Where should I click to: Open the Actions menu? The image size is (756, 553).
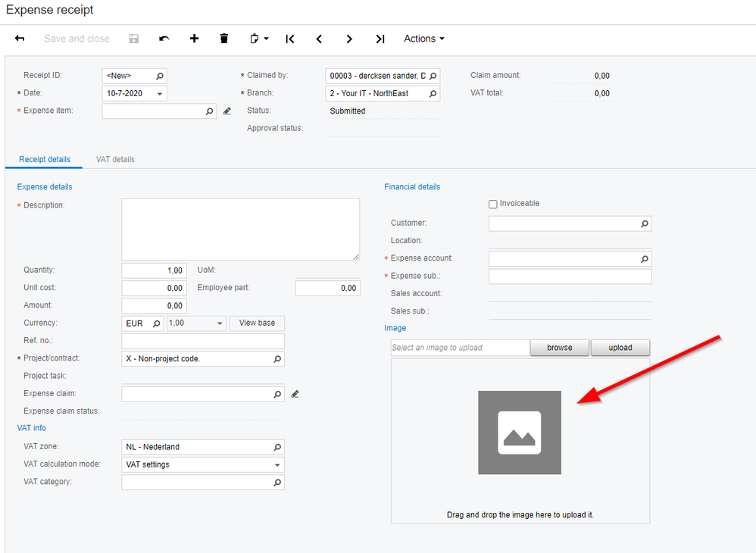(423, 39)
